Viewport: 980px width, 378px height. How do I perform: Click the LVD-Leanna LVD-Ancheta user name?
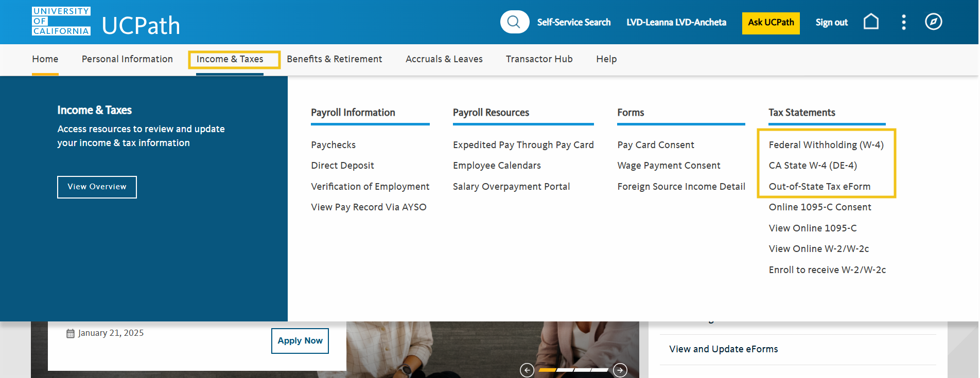(676, 23)
